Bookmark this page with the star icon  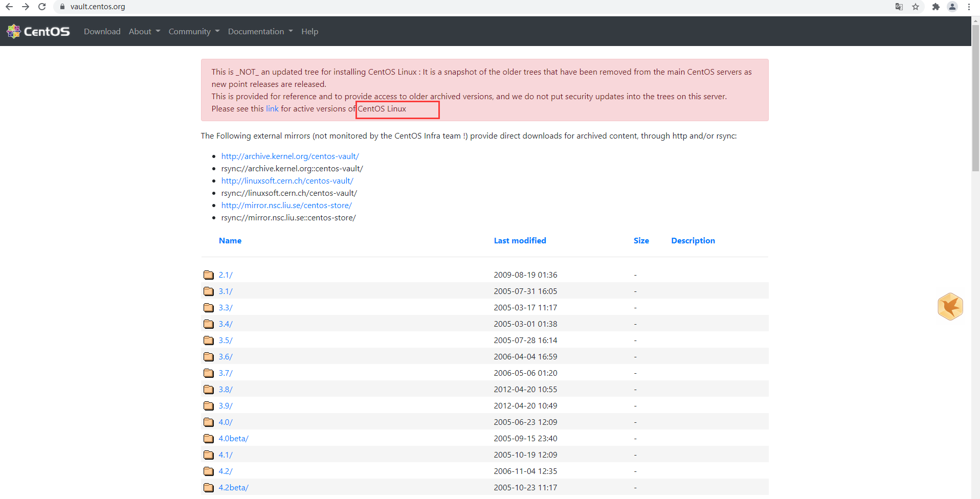[x=916, y=7]
